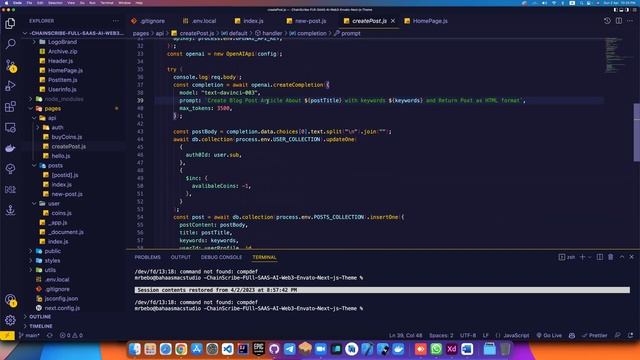
Task: Open Telegram from the Dock
Action: pyautogui.click(x=290, y=349)
